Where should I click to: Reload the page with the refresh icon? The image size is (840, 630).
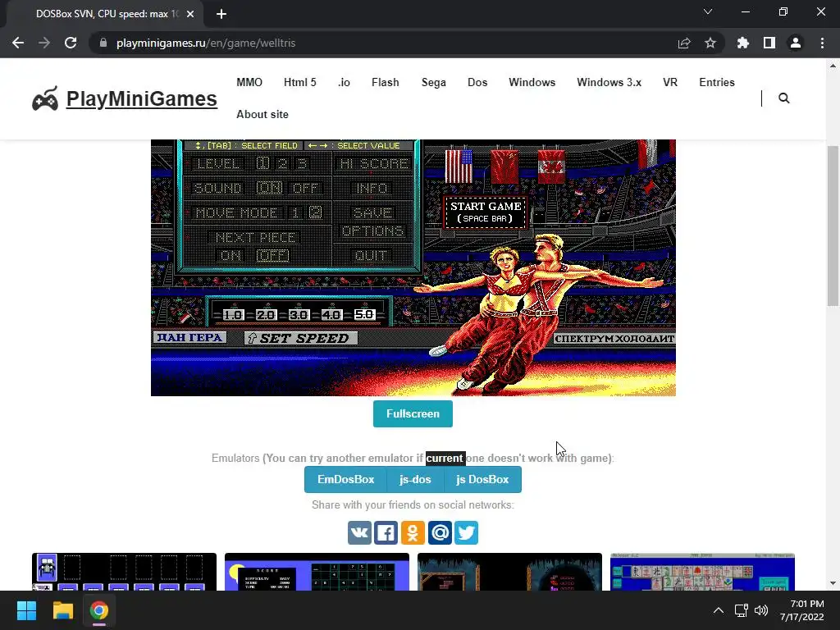71,43
